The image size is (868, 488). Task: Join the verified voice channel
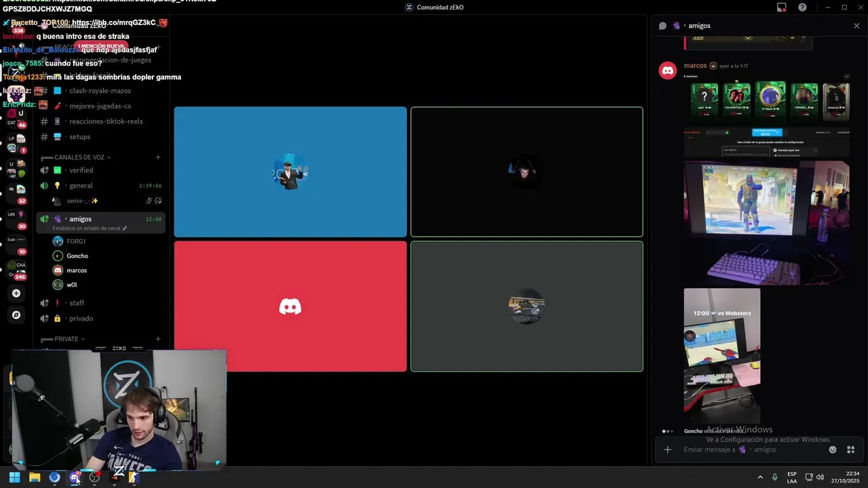pyautogui.click(x=100, y=170)
